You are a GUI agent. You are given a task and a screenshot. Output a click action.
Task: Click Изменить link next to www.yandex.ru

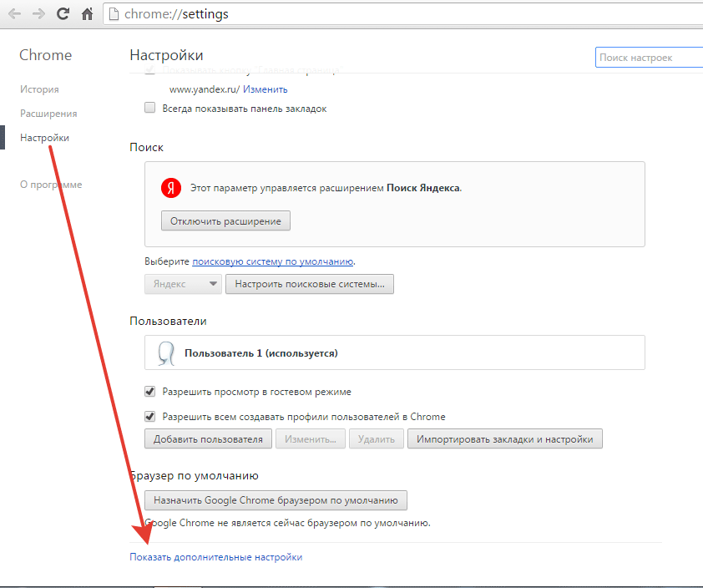coord(265,89)
